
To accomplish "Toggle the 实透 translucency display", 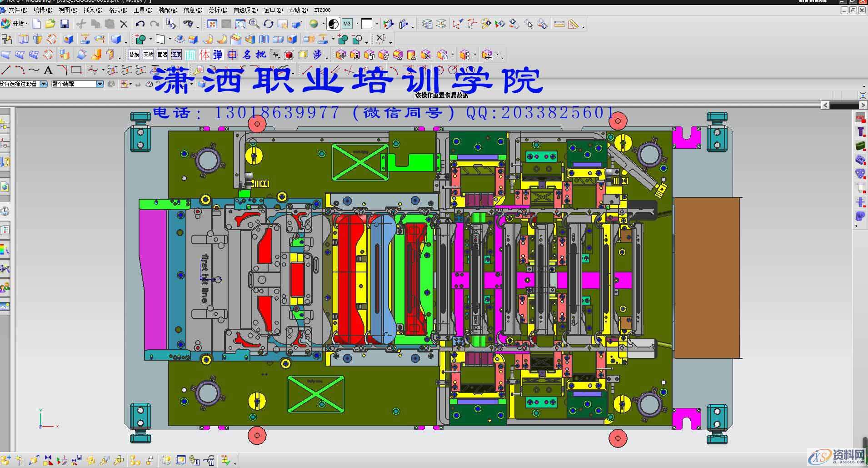I will (149, 55).
